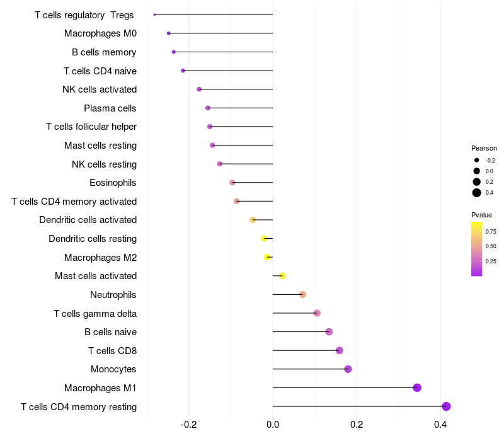Screen dimensions: 504x441
Task: Click the Pvalue legend title
Action: (x=481, y=215)
